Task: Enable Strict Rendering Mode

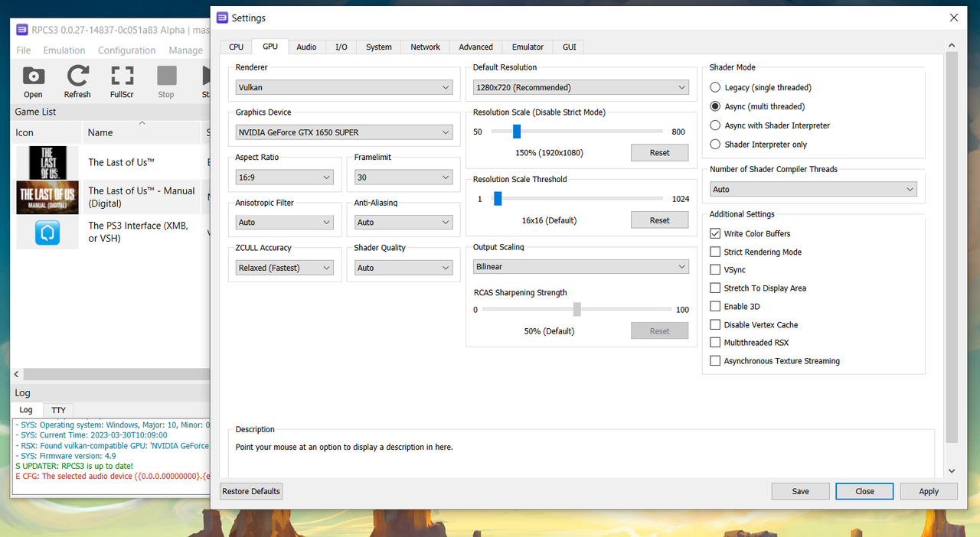Action: pos(715,252)
